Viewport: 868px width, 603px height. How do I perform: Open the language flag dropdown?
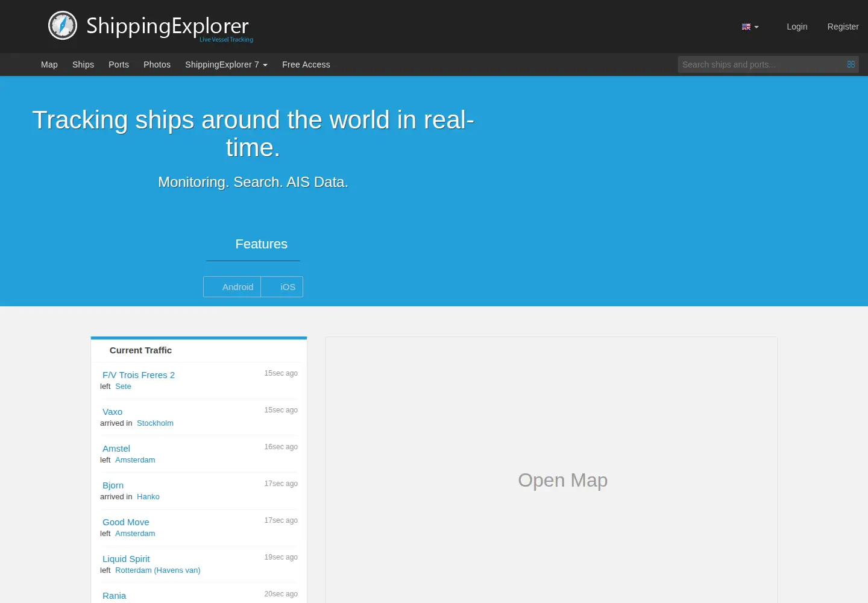point(750,27)
